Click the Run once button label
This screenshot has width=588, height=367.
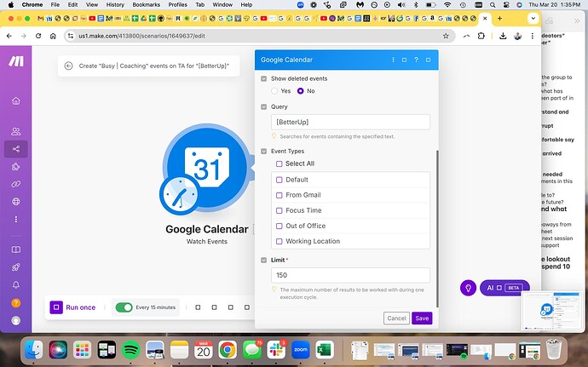point(81,307)
